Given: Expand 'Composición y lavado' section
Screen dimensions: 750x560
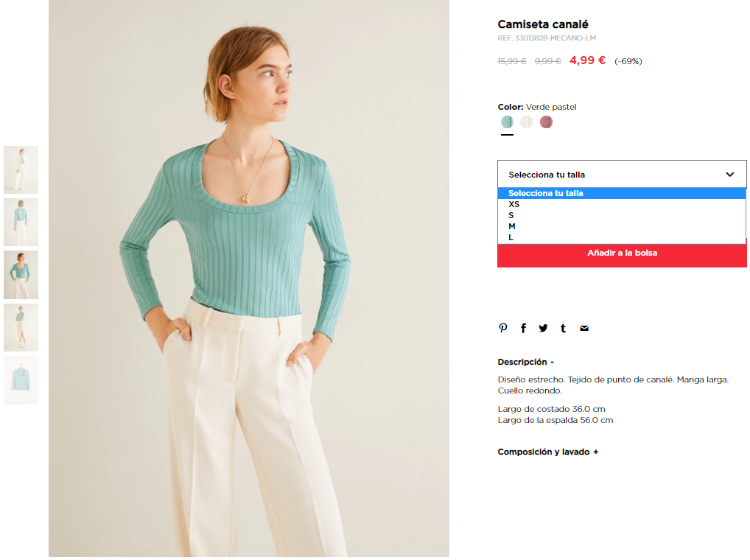Looking at the screenshot, I should pos(547,452).
